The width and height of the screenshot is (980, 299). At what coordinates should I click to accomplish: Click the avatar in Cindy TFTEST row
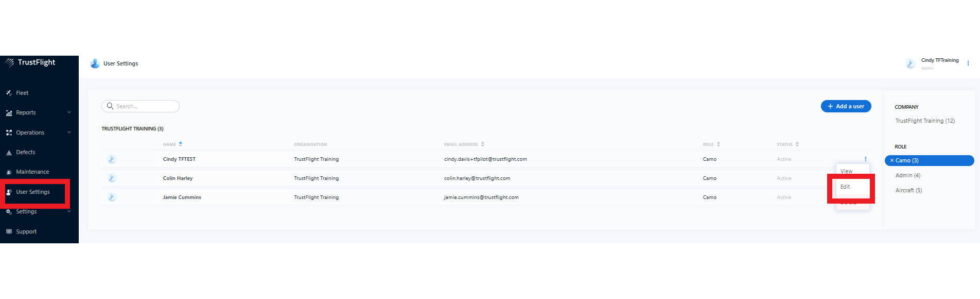click(112, 159)
